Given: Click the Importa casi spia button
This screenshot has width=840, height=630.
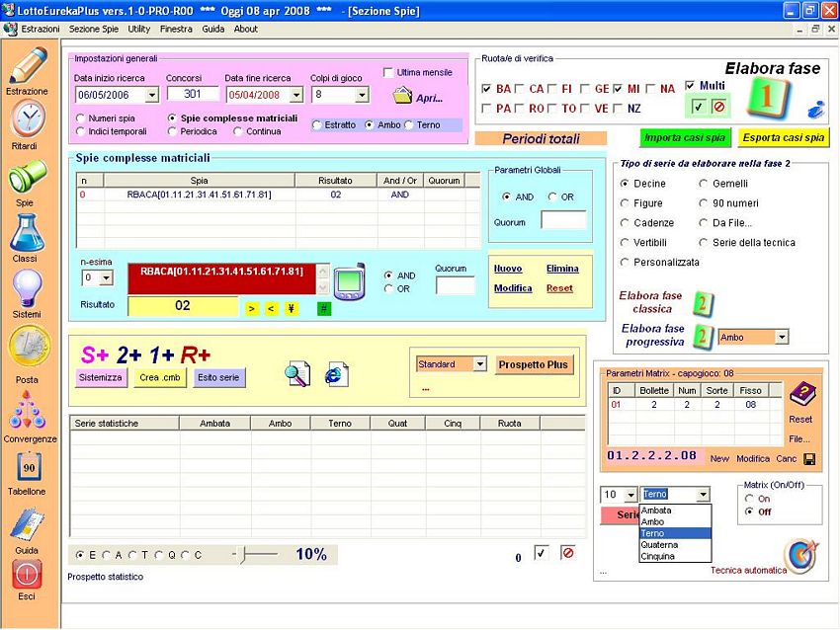Looking at the screenshot, I should click(x=685, y=137).
